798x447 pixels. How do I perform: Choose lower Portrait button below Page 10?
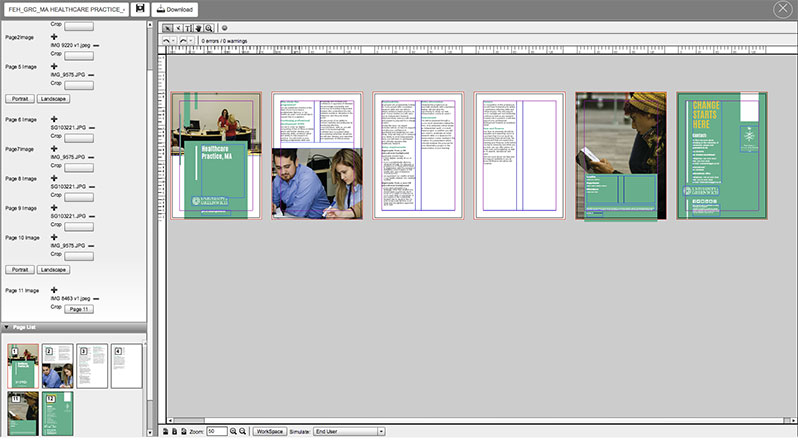20,270
